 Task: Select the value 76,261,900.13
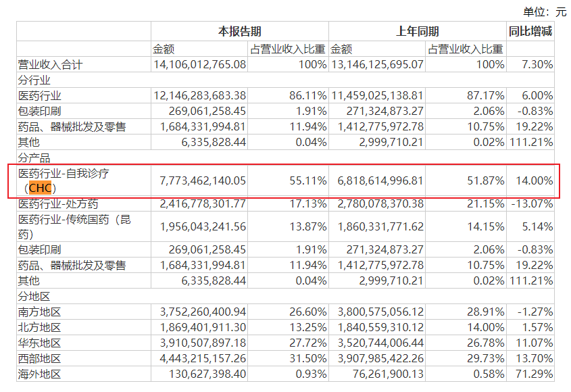pyautogui.click(x=388, y=374)
